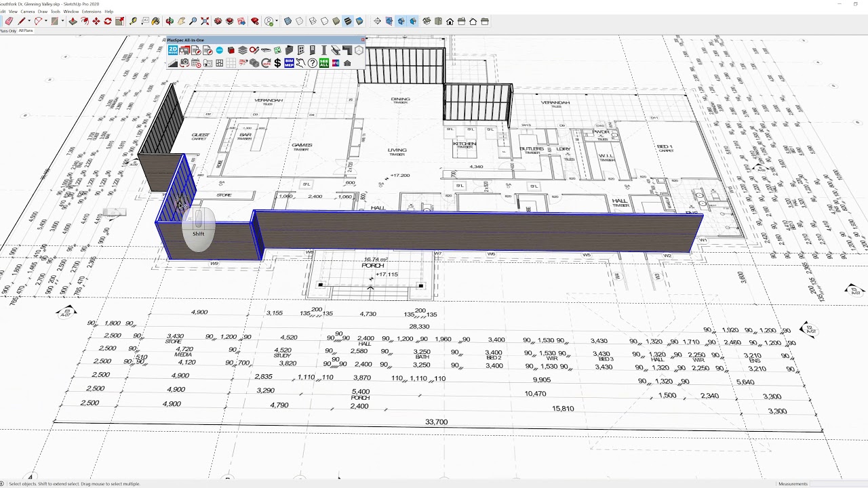868x488 pixels.
Task: Open PlusSpec window tool
Action: pos(300,50)
